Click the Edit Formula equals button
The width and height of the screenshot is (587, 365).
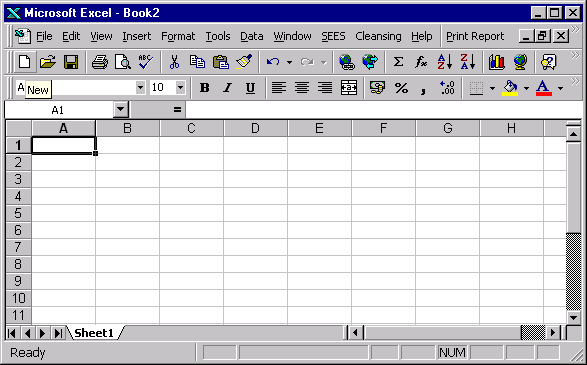click(177, 110)
